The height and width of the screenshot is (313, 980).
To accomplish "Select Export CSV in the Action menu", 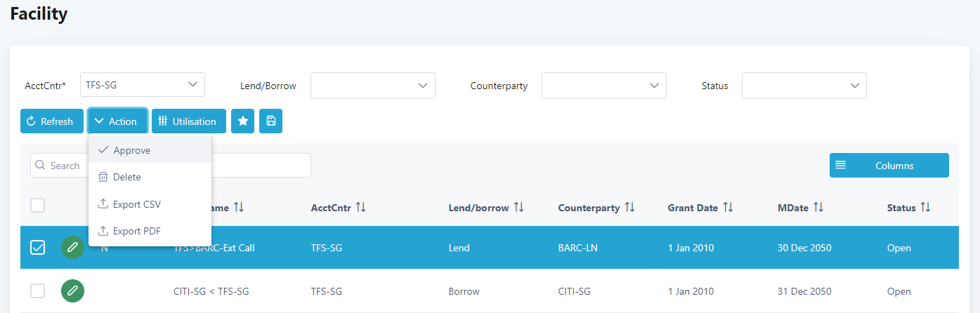I will point(136,204).
